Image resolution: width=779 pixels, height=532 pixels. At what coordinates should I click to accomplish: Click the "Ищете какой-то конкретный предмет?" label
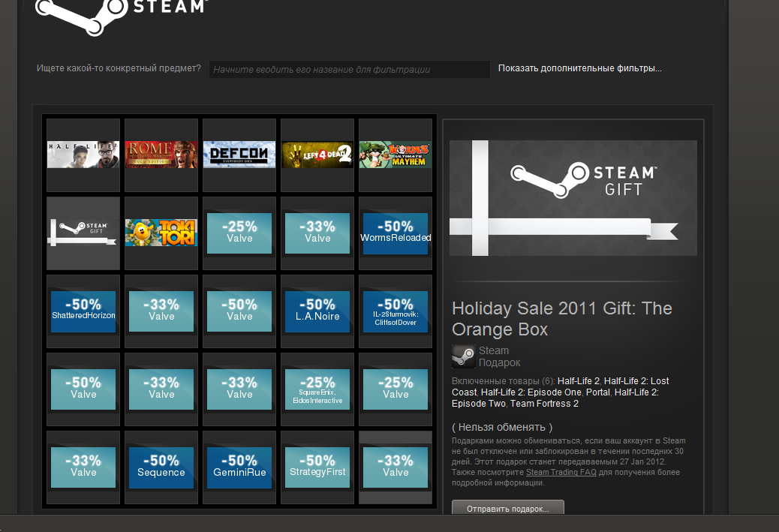pyautogui.click(x=119, y=68)
